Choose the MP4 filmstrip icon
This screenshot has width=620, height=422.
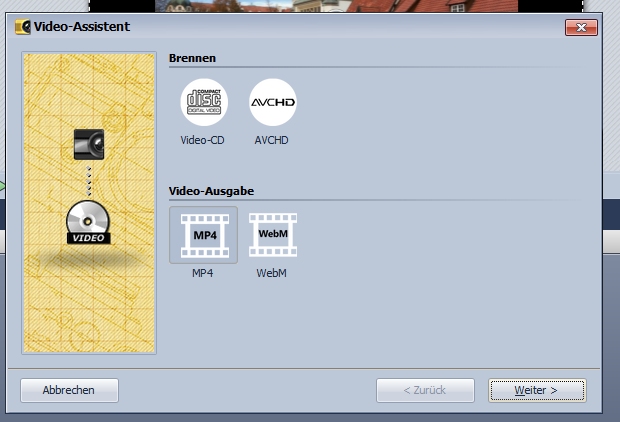(x=204, y=234)
